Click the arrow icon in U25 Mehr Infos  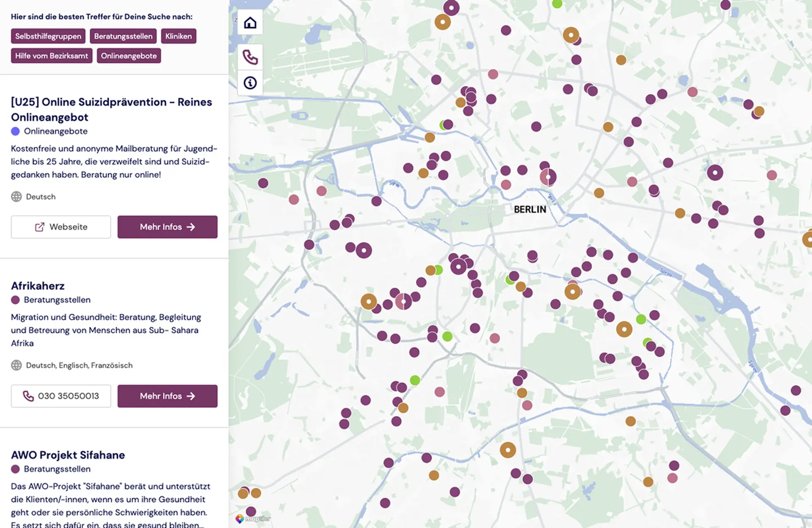coord(191,227)
